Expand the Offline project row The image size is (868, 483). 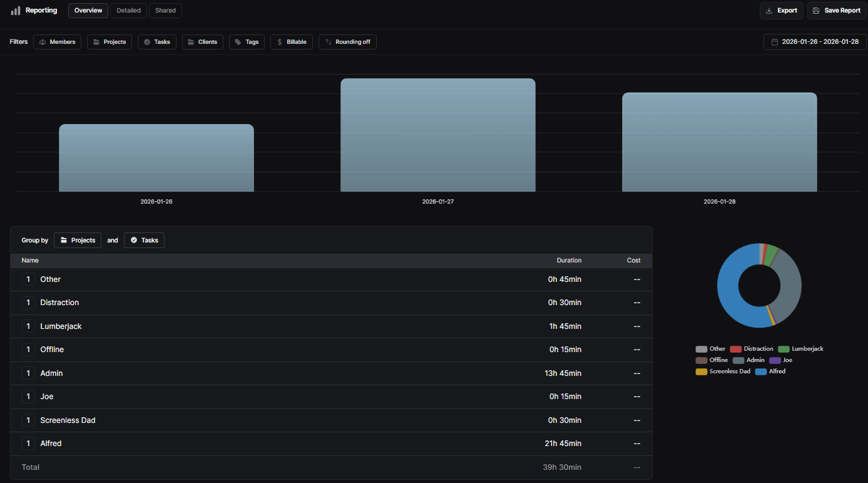28,350
